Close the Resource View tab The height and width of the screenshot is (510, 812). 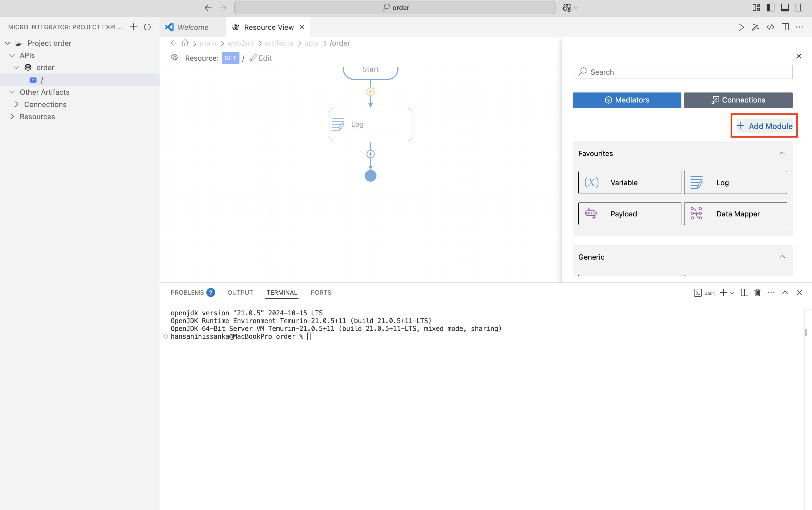click(302, 27)
